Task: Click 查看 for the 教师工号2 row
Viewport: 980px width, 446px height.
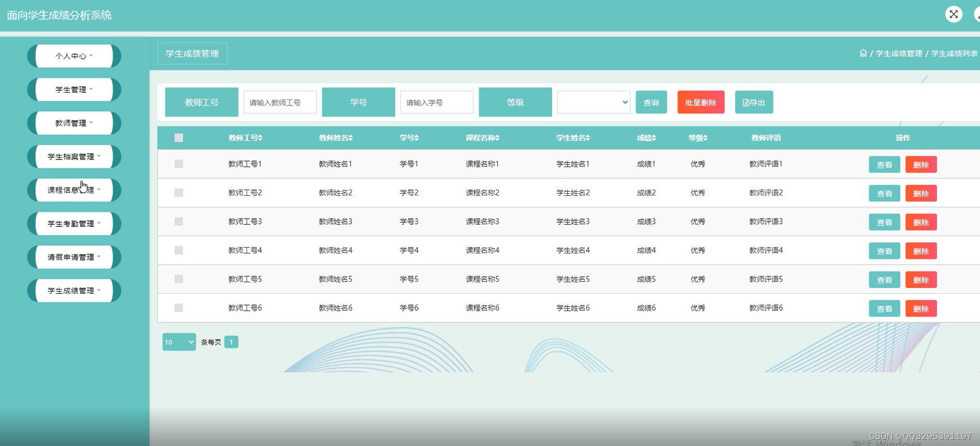Action: click(884, 193)
